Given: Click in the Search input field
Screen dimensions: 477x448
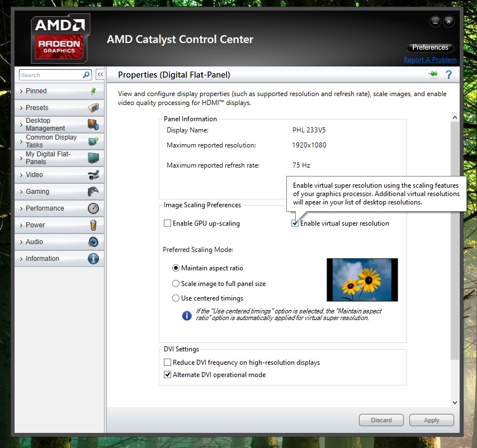Looking at the screenshot, I should (x=50, y=75).
